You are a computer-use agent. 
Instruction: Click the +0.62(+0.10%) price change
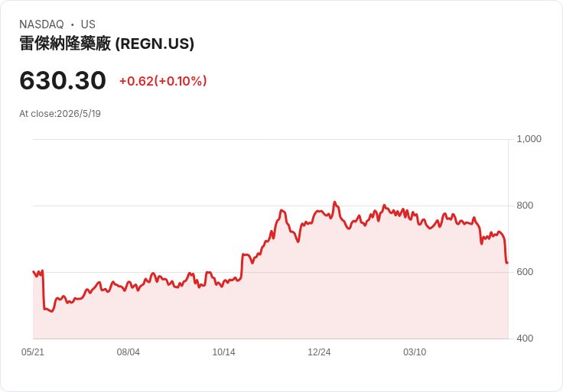163,81
